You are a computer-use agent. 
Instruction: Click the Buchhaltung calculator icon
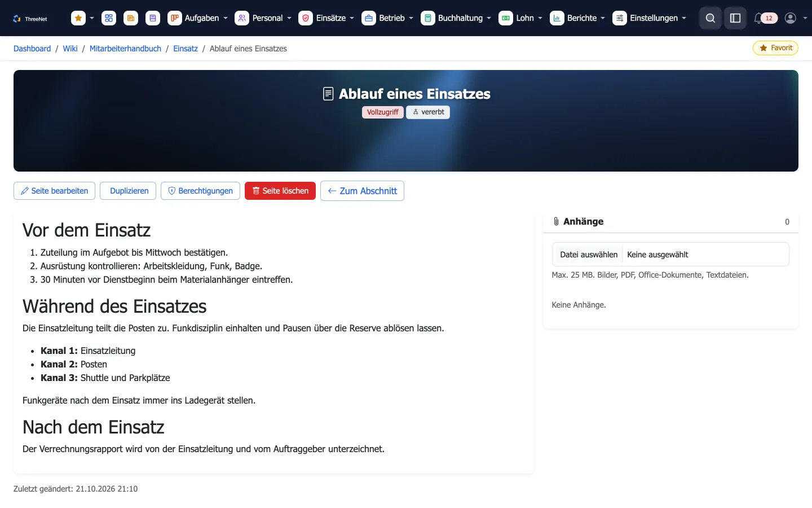tap(428, 18)
